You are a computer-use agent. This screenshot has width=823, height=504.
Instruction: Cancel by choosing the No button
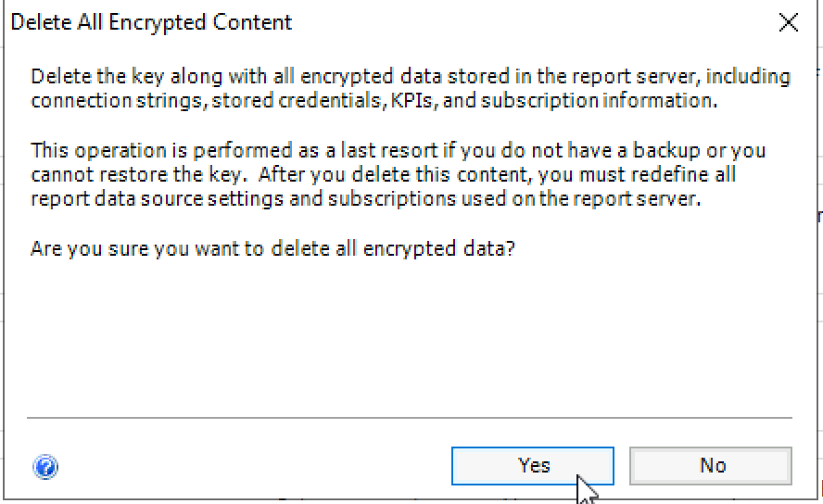click(x=711, y=466)
